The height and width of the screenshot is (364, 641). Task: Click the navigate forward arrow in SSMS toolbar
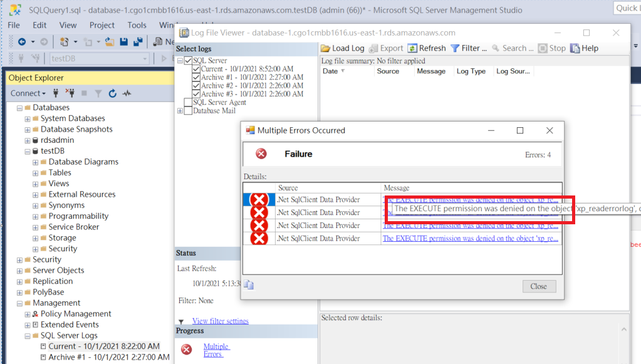[x=44, y=42]
